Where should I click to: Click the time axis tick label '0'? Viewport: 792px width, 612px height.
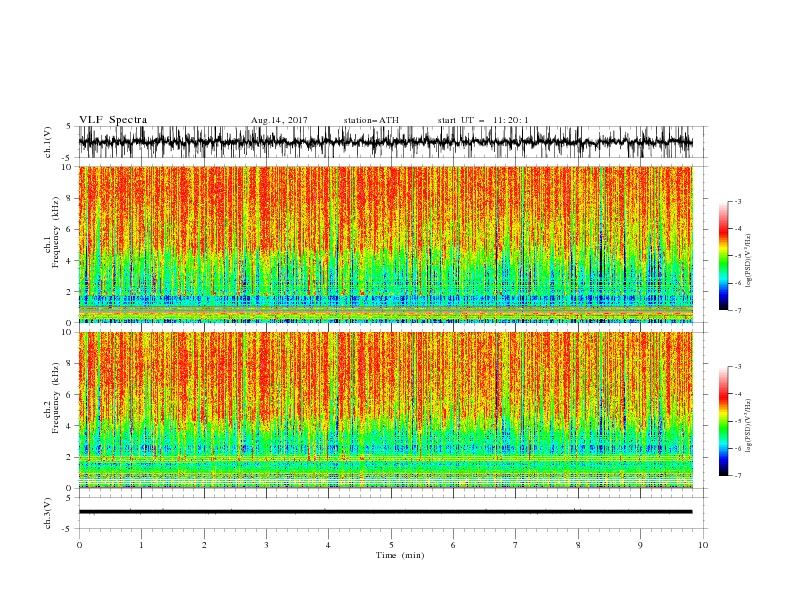[79, 545]
